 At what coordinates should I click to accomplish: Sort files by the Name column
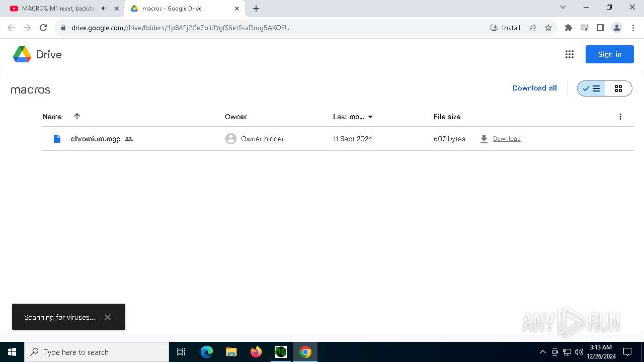(x=52, y=117)
